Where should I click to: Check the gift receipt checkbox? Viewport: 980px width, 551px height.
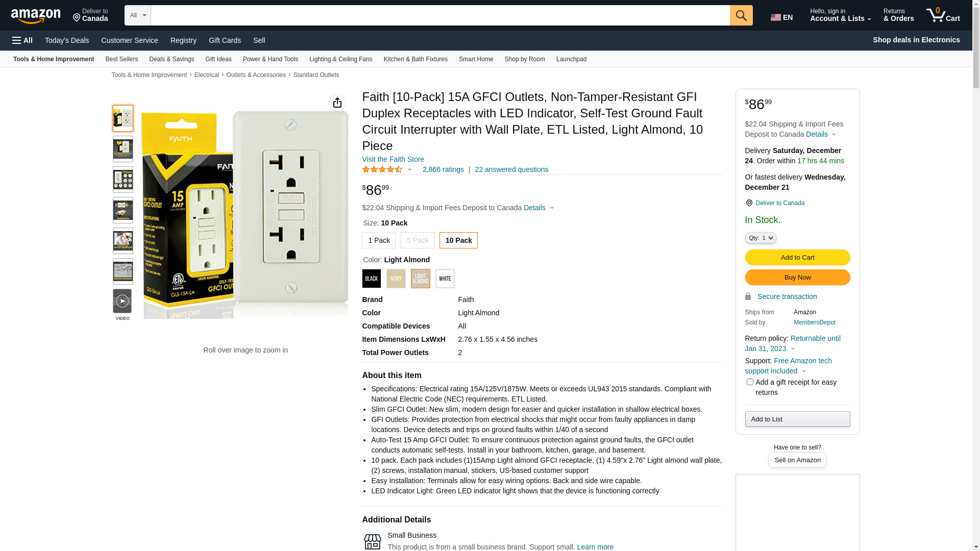[x=750, y=382]
